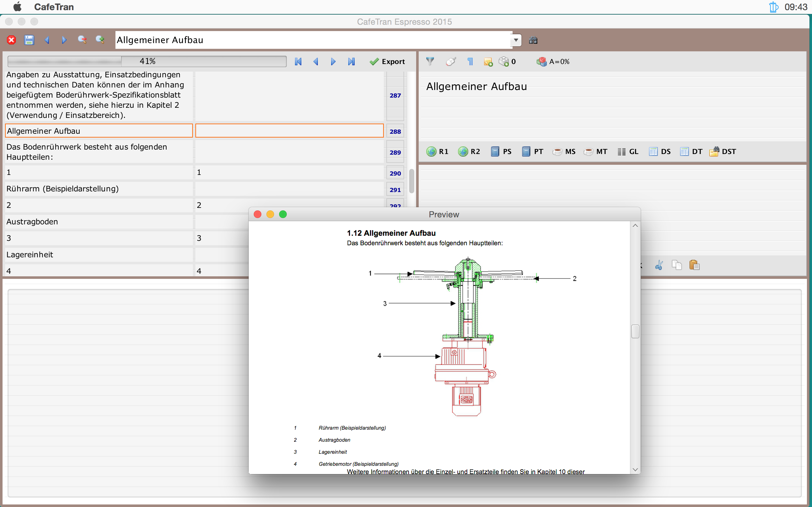Viewport: 812px width, 507px height.
Task: Click the clipboard paste icon
Action: 694,265
